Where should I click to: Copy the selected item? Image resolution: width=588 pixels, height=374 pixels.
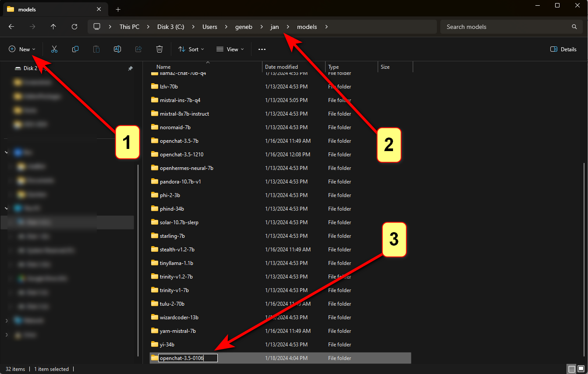click(x=75, y=49)
